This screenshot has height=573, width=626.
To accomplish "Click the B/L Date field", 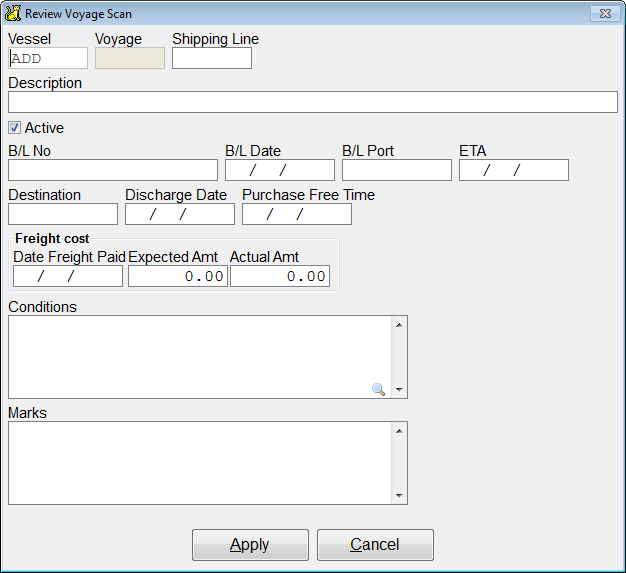I will 280,170.
